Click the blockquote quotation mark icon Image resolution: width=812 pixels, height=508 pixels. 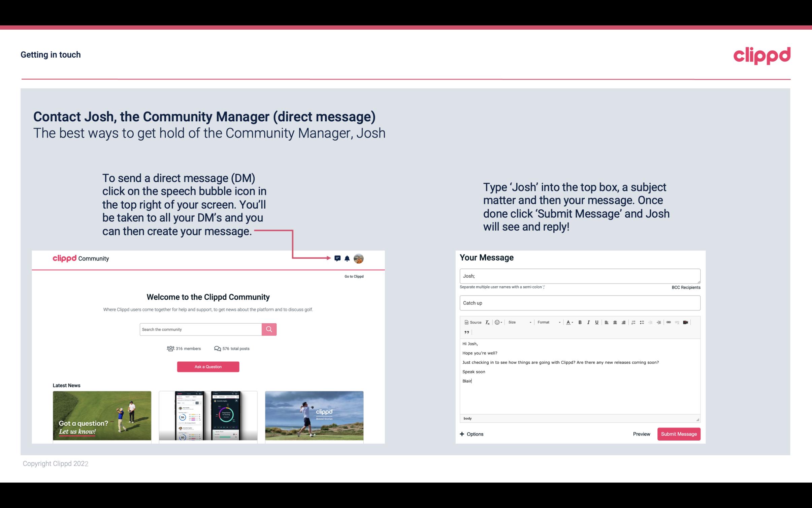point(465,332)
